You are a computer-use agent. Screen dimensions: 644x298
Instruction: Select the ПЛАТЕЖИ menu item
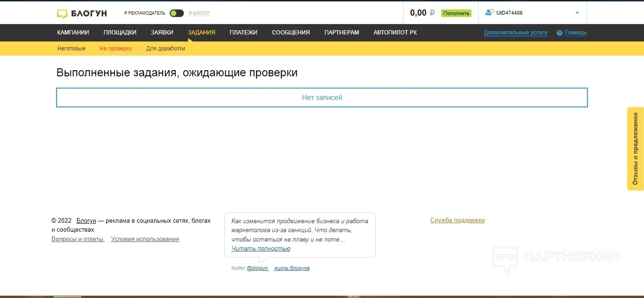(x=243, y=32)
